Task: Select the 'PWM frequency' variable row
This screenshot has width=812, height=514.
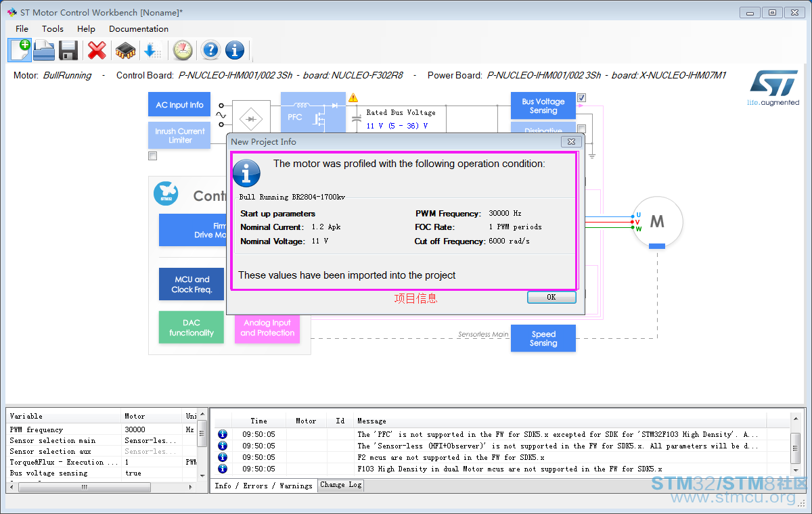Action: coord(101,429)
